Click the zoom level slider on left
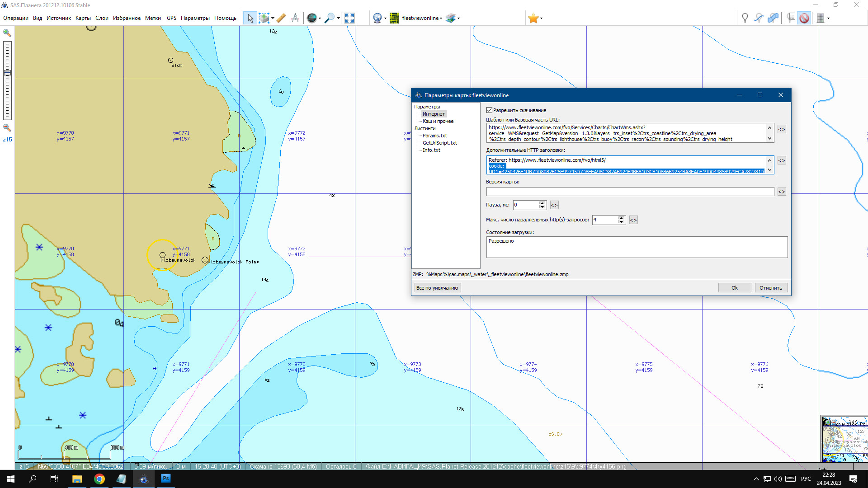The width and height of the screenshot is (868, 488). pos(7,73)
